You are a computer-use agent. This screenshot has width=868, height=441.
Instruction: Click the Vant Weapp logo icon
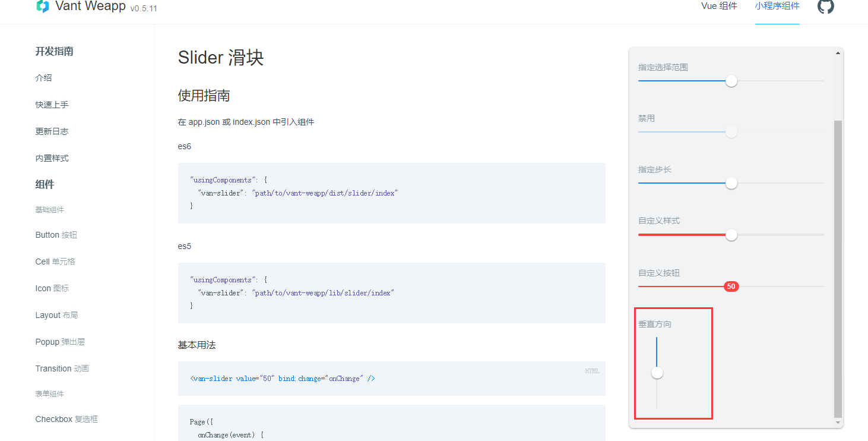tap(41, 7)
